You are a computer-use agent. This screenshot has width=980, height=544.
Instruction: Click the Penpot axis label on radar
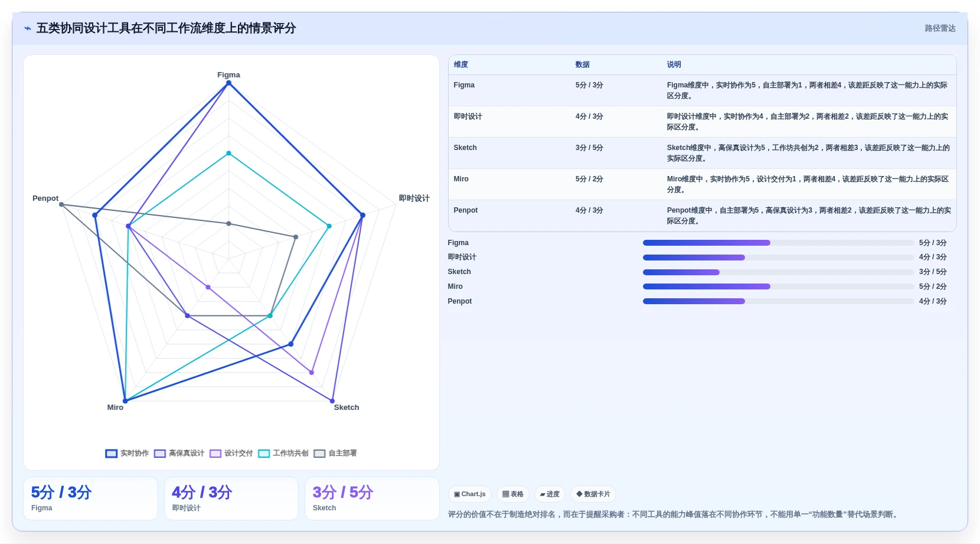(45, 198)
